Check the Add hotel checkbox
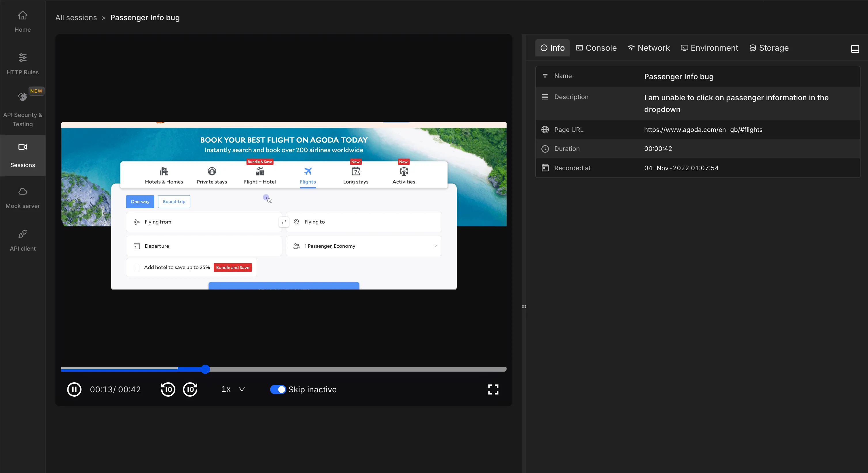Image resolution: width=868 pixels, height=473 pixels. (x=137, y=267)
